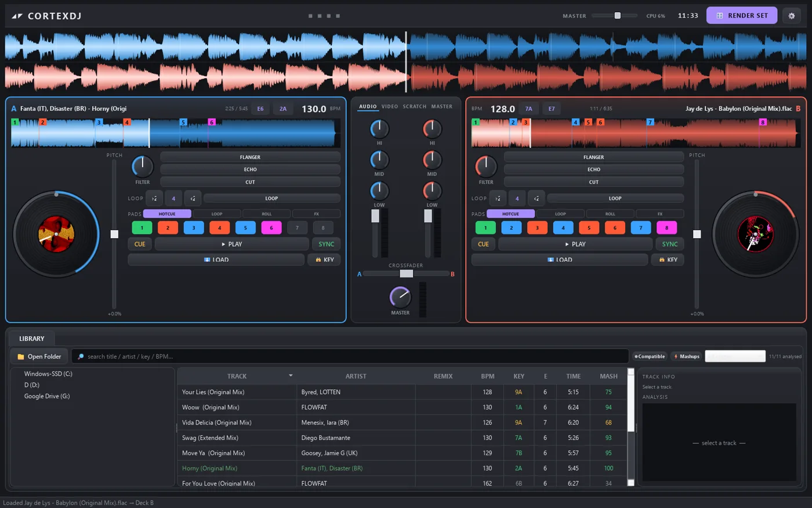Viewport: 812px width, 508px height.
Task: Trigger magenta hotcue pad 6 on Deck A
Action: point(271,228)
